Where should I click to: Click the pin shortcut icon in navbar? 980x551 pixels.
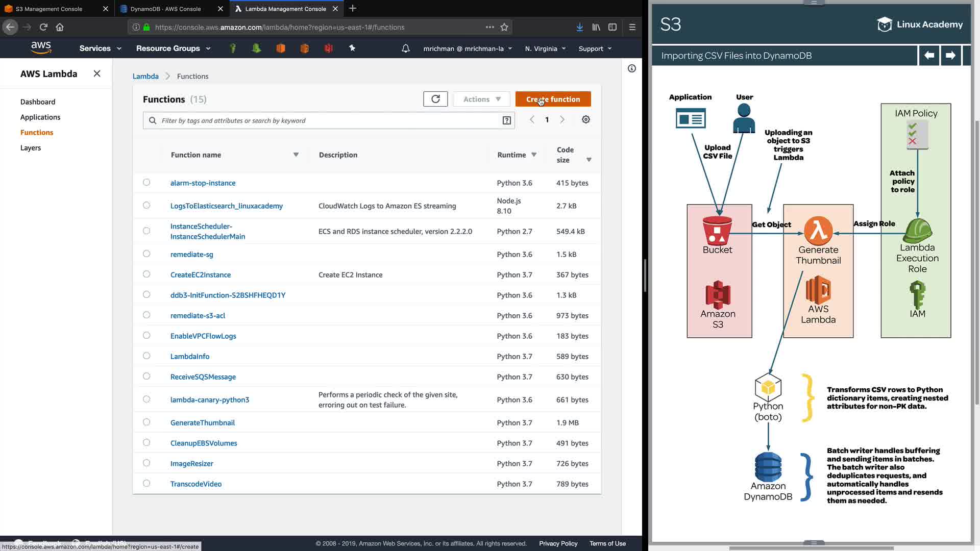pos(352,48)
